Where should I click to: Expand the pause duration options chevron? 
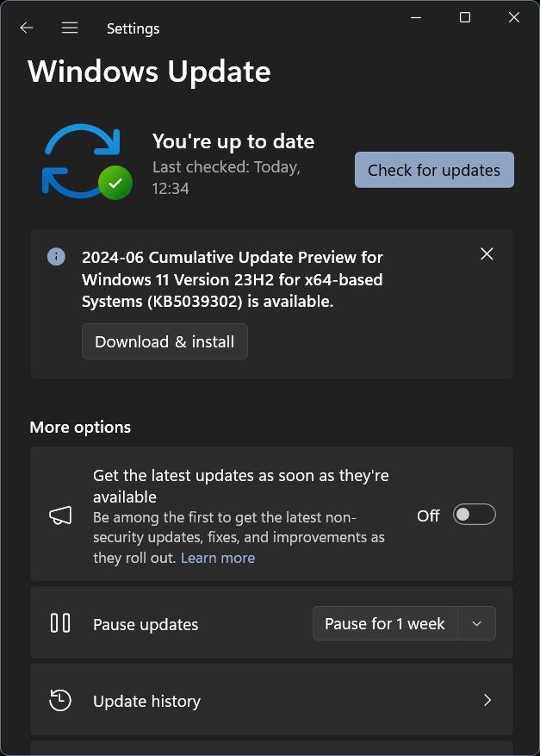pos(476,623)
